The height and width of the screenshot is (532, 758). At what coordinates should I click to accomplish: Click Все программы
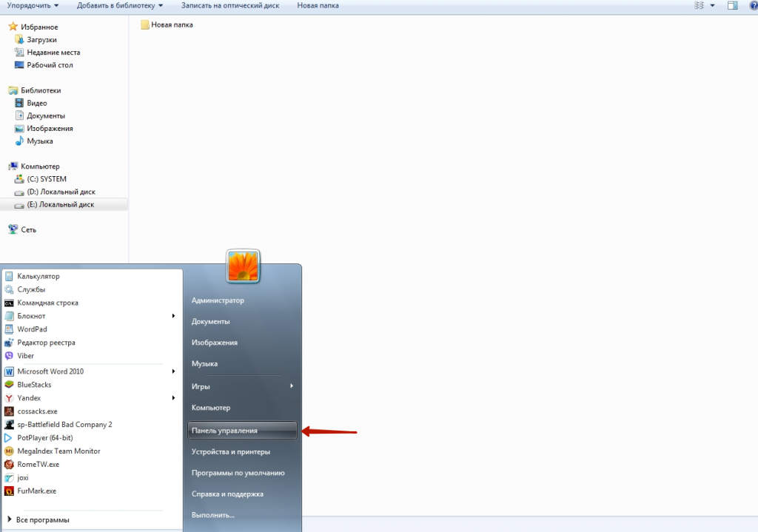tap(42, 520)
